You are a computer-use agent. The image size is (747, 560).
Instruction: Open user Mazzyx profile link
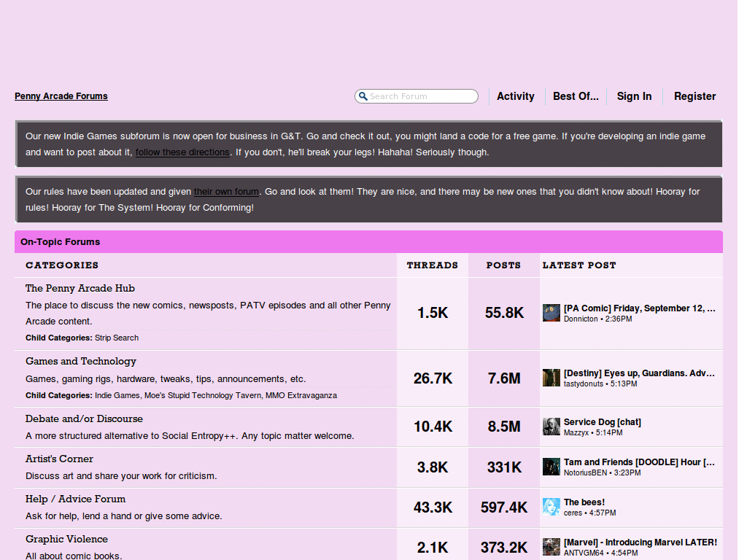click(x=576, y=433)
